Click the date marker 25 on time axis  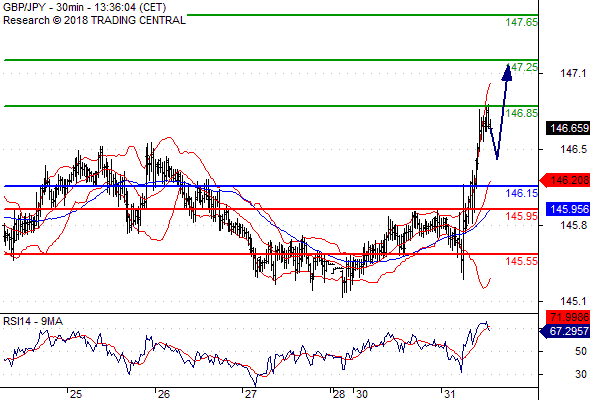coord(76,394)
